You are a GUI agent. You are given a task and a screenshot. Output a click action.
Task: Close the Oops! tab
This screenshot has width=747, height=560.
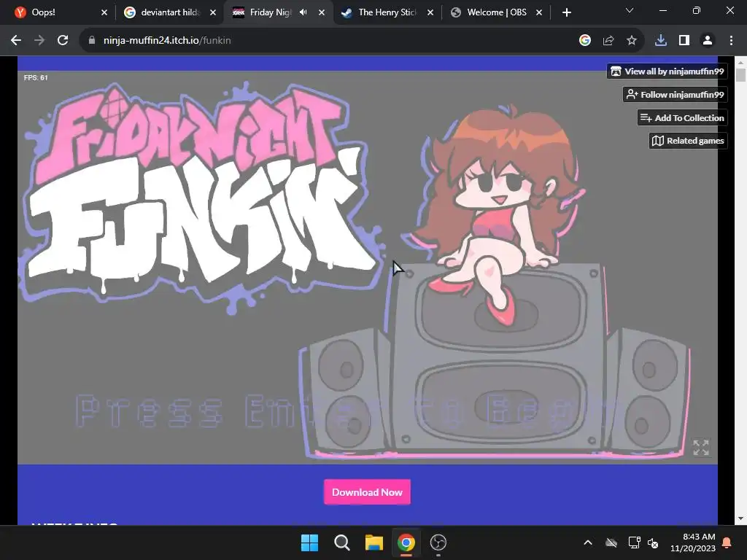coord(104,12)
